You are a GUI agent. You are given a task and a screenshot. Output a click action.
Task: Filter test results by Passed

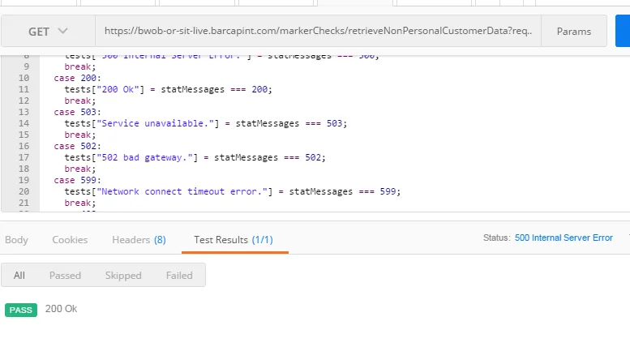[x=65, y=275]
